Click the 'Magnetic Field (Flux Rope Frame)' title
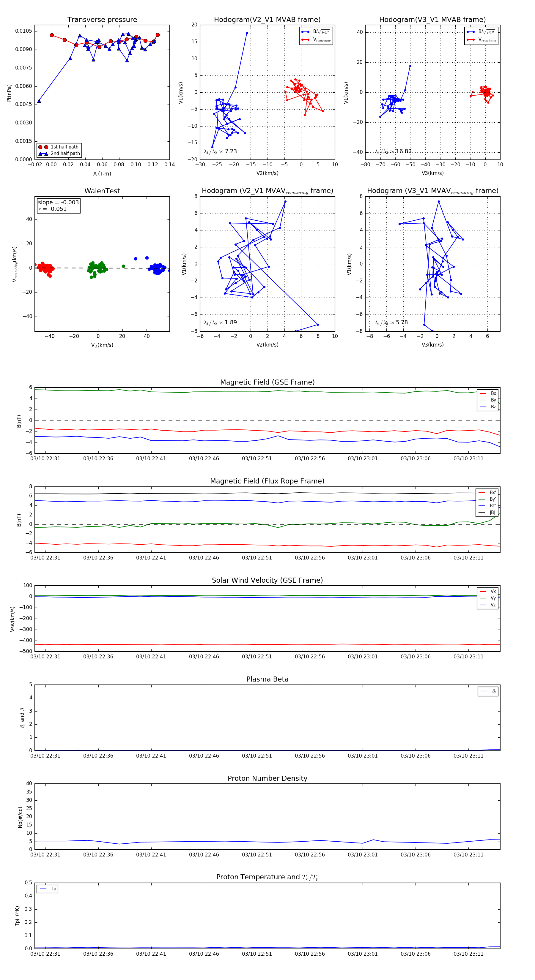Image resolution: width=535 pixels, height=980 pixels. point(267,481)
